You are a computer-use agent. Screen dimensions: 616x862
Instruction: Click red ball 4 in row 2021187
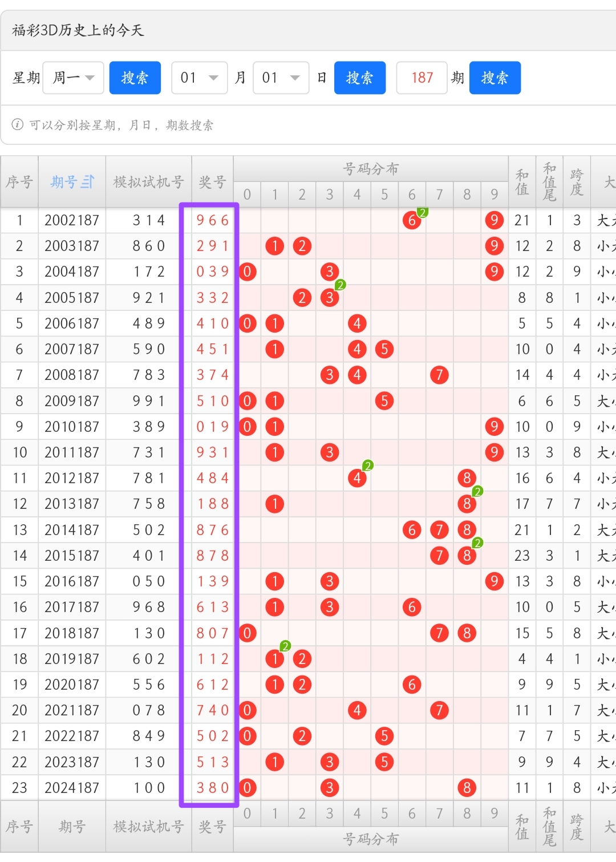[x=357, y=710]
